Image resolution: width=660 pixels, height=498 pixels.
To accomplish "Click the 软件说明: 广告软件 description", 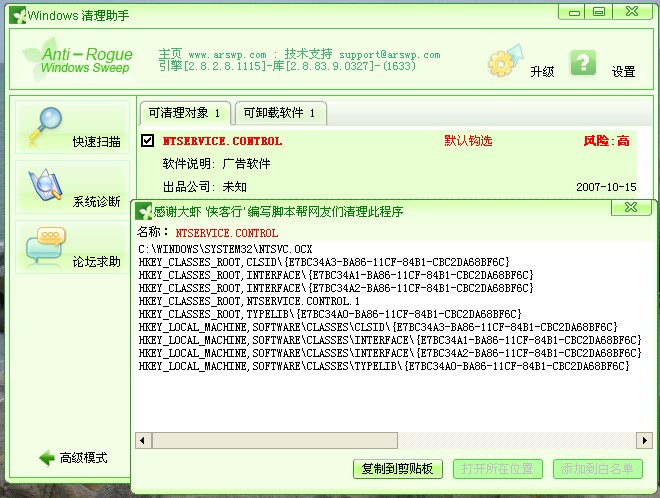I will (x=216, y=163).
